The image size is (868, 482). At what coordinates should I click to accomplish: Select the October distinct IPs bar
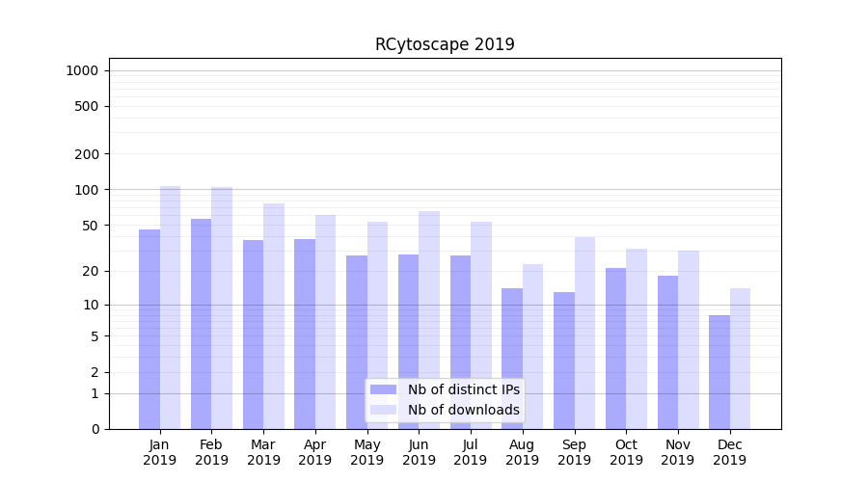615,348
